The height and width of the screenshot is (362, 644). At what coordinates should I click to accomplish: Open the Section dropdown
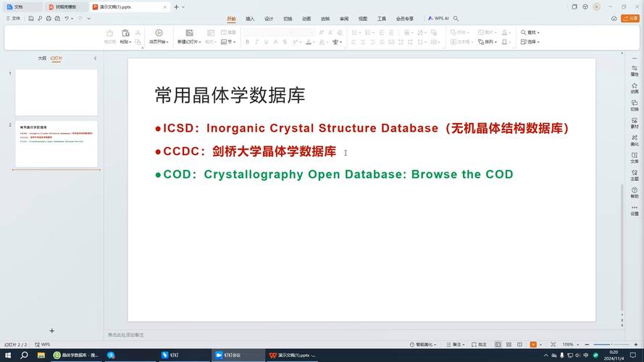(x=228, y=42)
